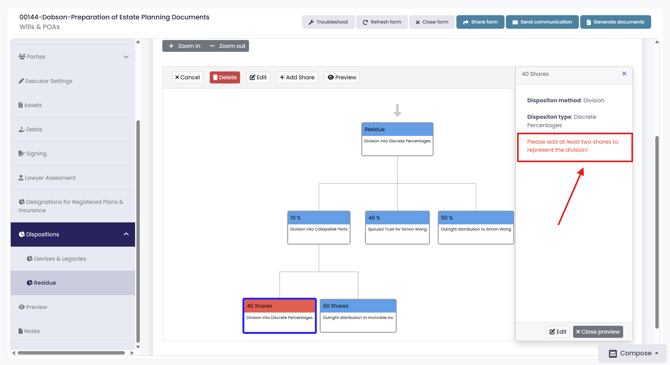The width and height of the screenshot is (670, 365).
Task: Click Edit in the diagram toolbar
Action: click(x=258, y=77)
